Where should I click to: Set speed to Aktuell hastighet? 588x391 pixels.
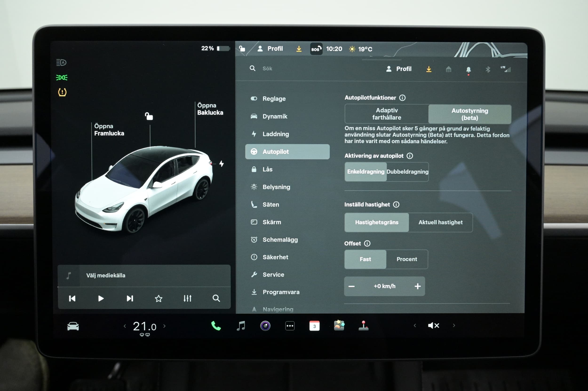click(x=440, y=222)
